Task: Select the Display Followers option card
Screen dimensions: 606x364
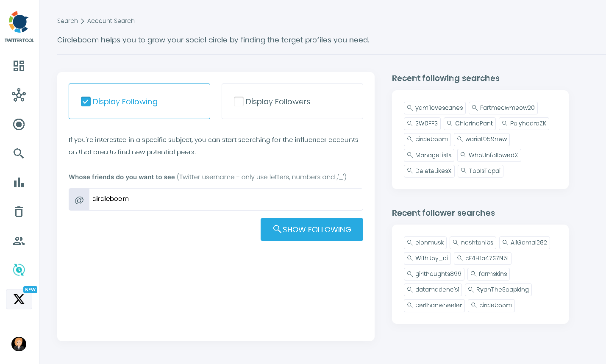Action: point(292,101)
